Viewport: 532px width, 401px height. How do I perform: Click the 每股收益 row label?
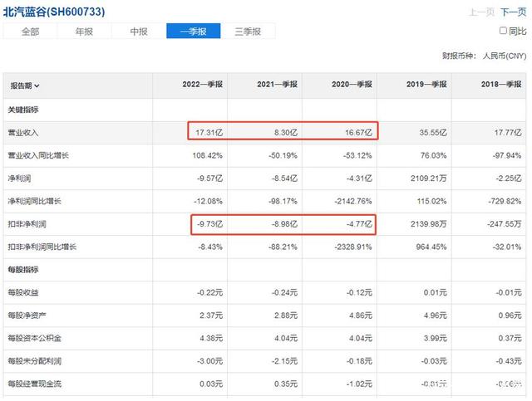23,292
